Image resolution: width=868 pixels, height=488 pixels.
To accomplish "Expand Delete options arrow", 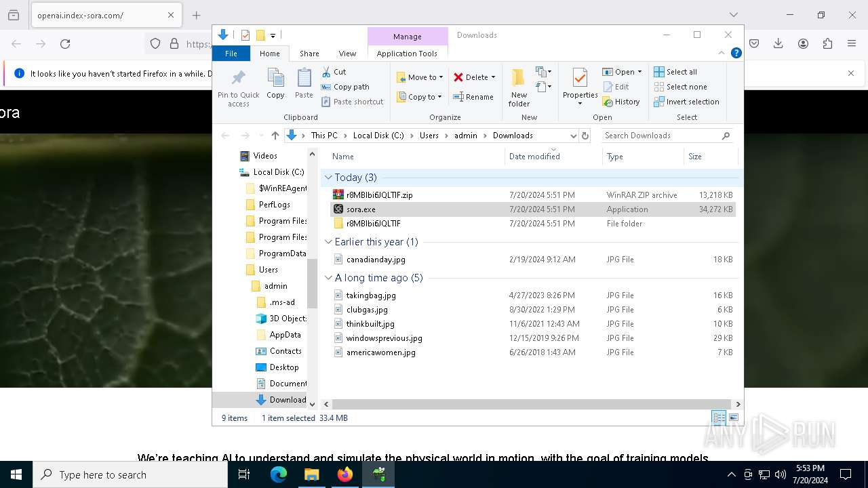I will (493, 77).
